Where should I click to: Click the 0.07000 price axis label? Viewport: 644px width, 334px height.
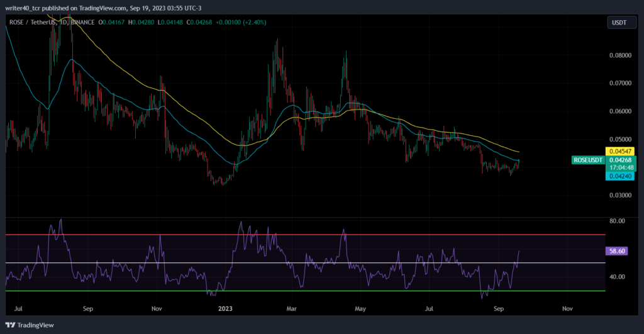[x=620, y=83]
